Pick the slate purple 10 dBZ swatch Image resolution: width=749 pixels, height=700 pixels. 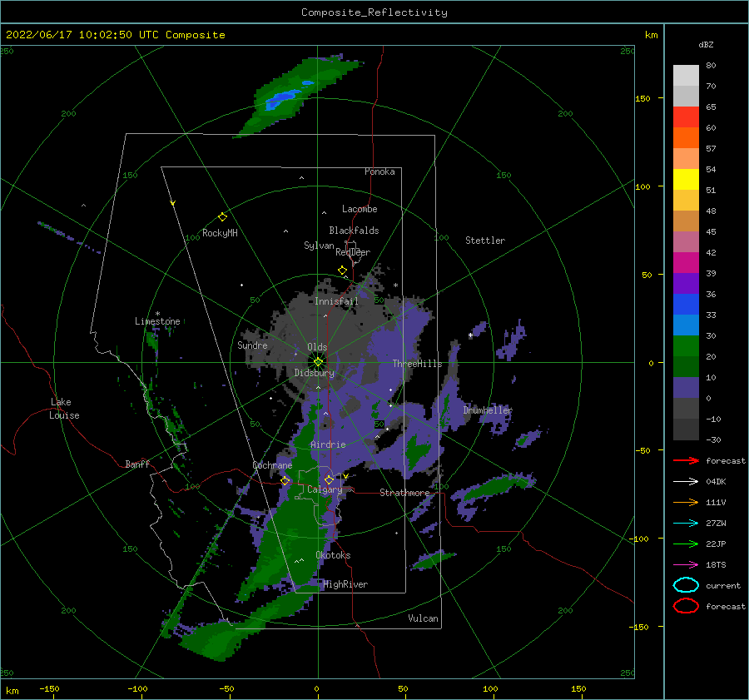[x=686, y=387]
